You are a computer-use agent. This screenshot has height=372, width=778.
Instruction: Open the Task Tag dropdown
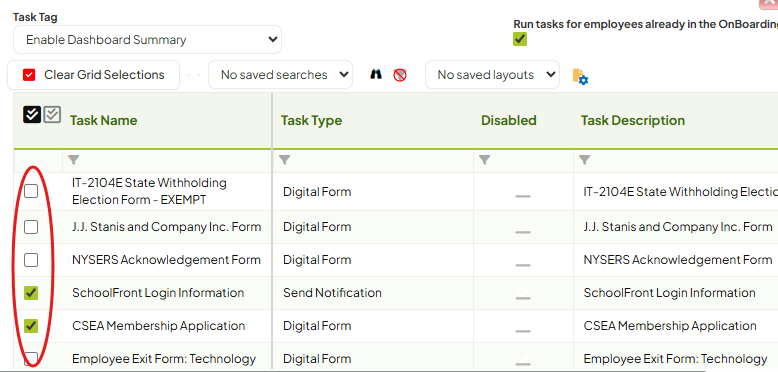[147, 40]
